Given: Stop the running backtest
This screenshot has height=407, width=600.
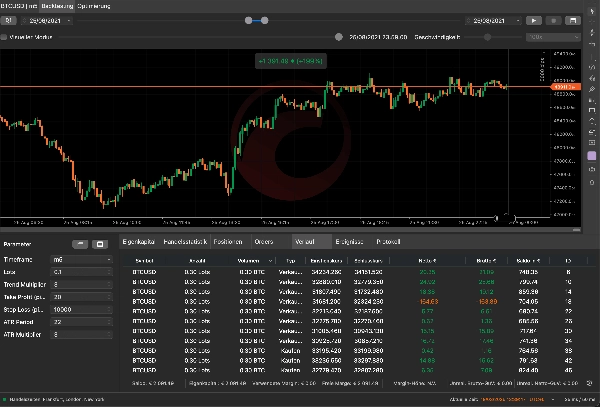Looking at the screenshot, I should [x=553, y=21].
